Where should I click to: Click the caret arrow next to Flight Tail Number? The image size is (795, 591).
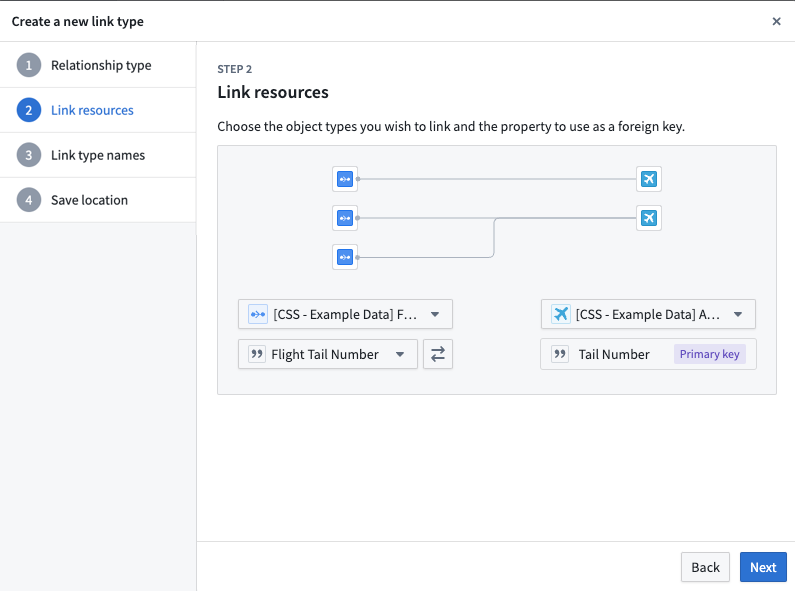tap(400, 354)
